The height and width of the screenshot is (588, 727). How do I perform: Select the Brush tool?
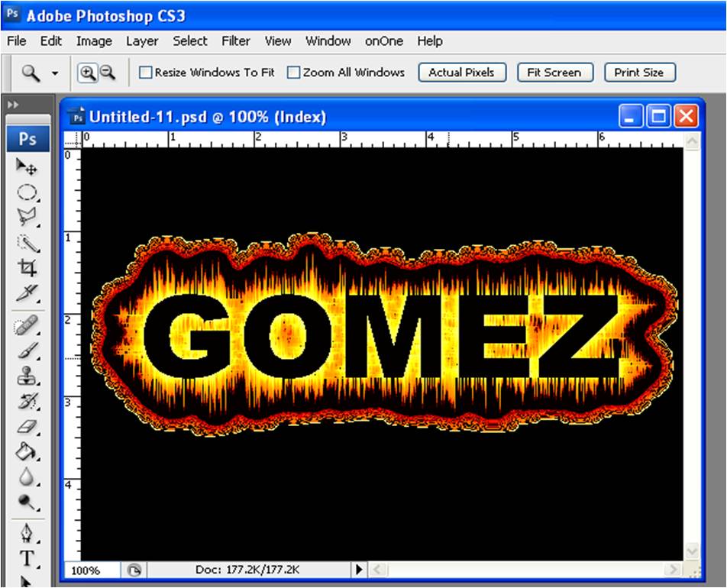tap(27, 351)
